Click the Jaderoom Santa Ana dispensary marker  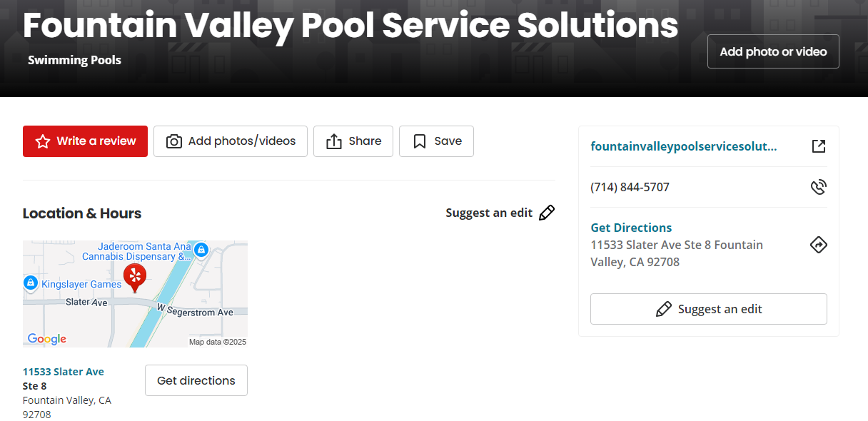point(201,249)
